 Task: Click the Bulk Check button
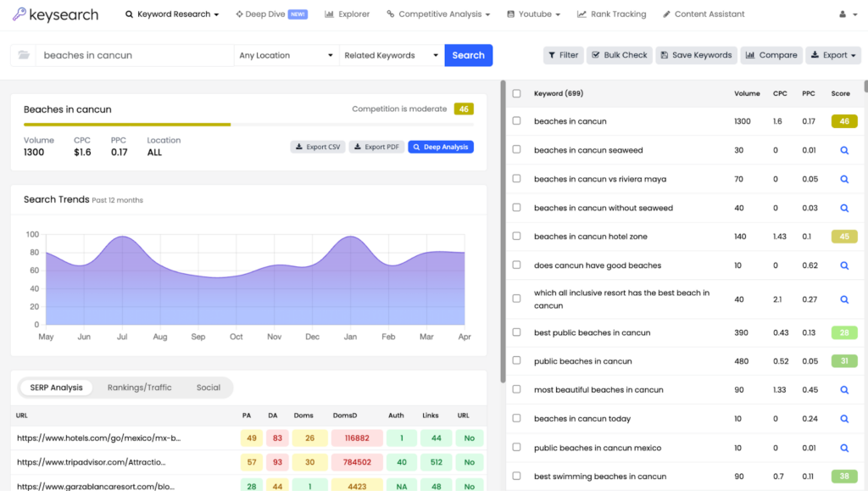click(x=620, y=55)
